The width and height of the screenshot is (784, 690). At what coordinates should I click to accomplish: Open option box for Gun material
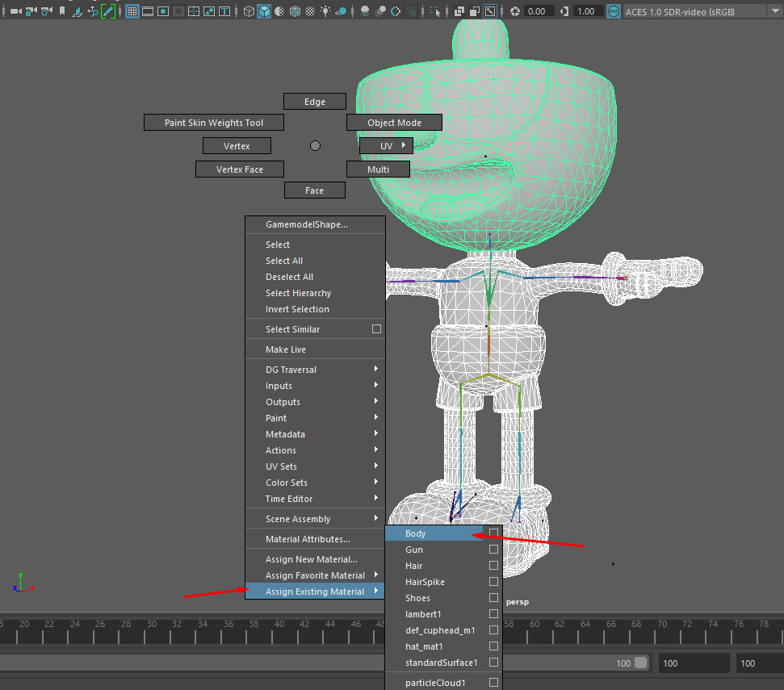click(493, 549)
